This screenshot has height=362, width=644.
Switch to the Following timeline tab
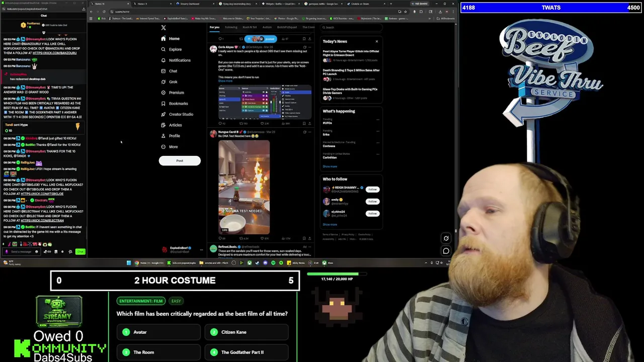tap(231, 27)
